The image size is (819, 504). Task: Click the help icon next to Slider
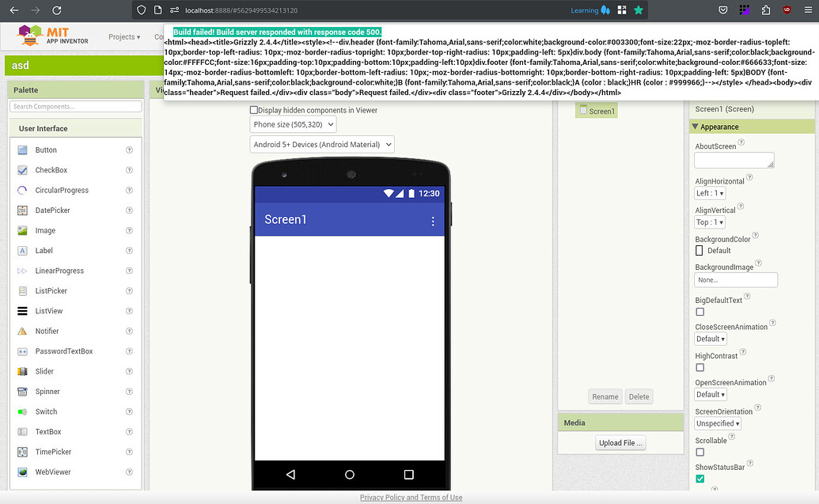tap(129, 372)
